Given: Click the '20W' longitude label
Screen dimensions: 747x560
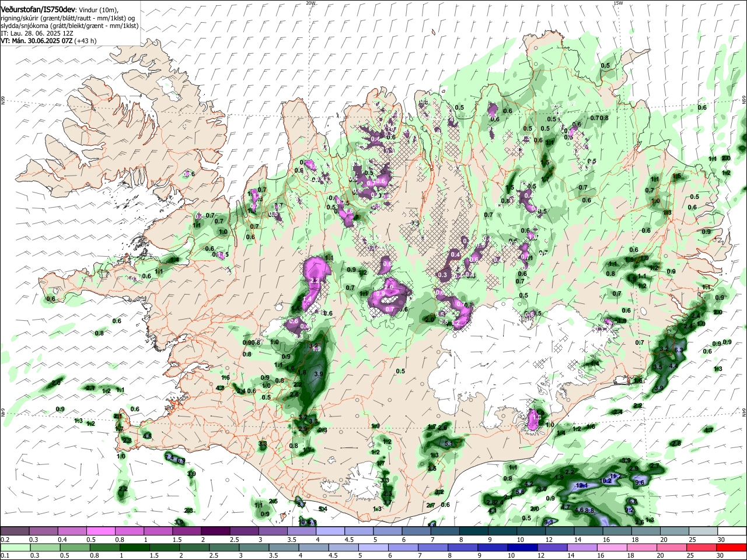Looking at the screenshot, I should (x=310, y=3).
